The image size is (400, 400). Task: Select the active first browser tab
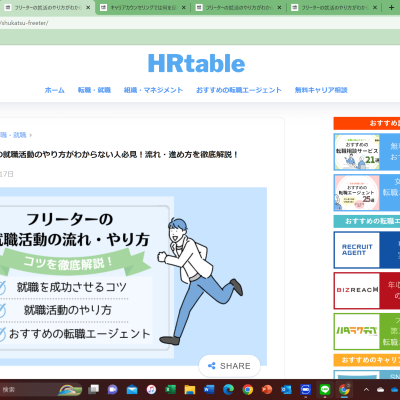(48, 7)
